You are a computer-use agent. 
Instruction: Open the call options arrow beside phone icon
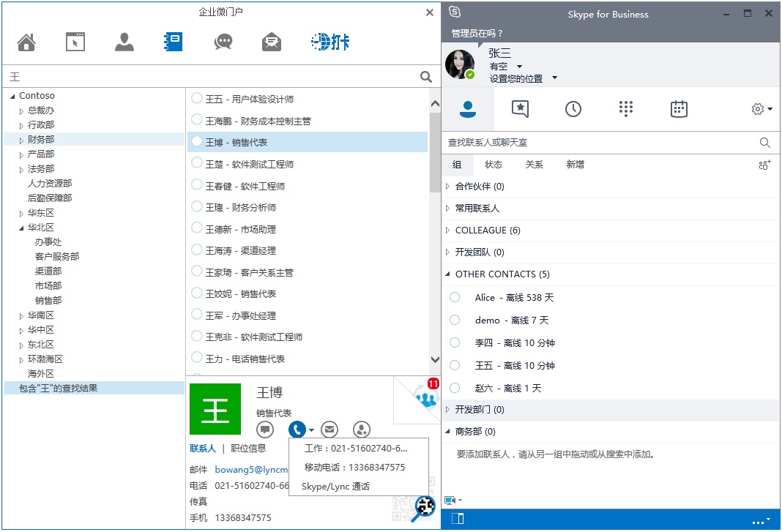(x=312, y=430)
